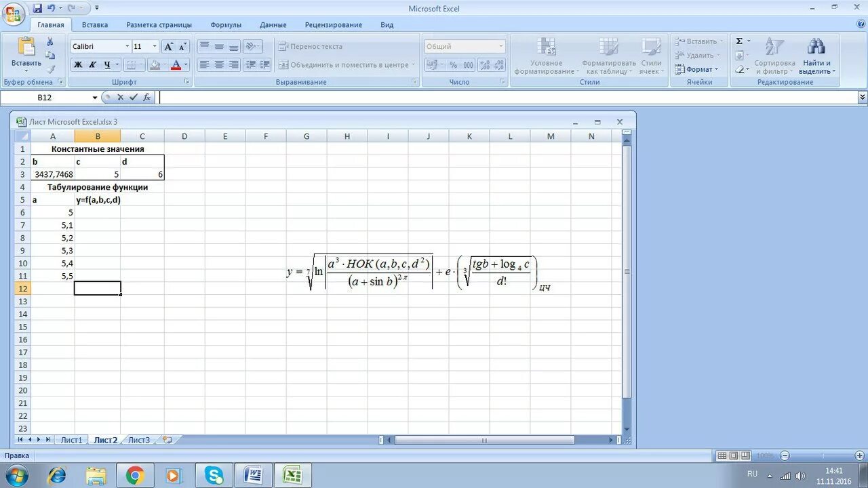The image size is (868, 488).
Task: Click the red font color A button
Action: 176,65
